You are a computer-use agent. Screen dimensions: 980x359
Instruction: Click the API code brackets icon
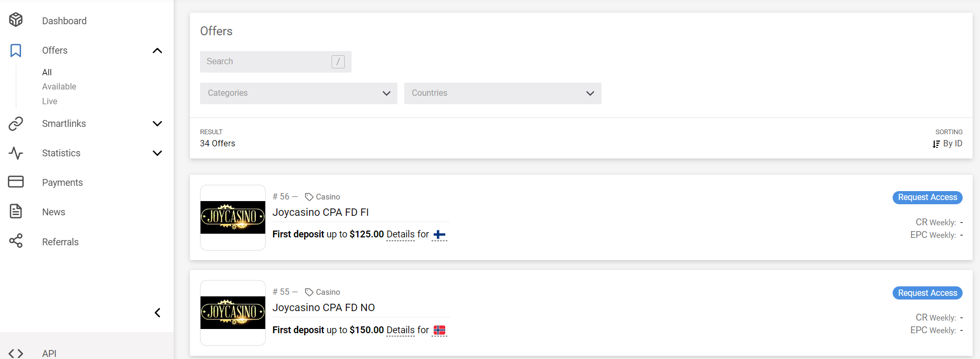[x=16, y=353]
